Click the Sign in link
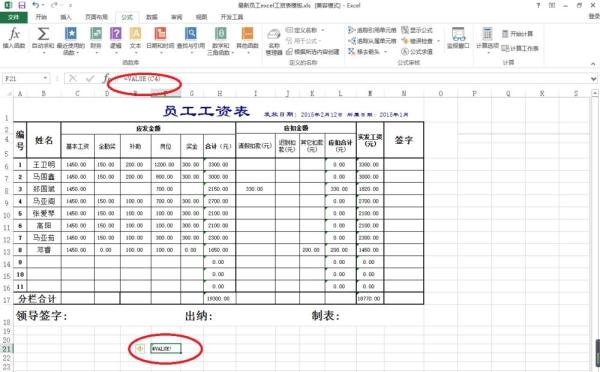This screenshot has height=372, width=600. [x=594, y=16]
